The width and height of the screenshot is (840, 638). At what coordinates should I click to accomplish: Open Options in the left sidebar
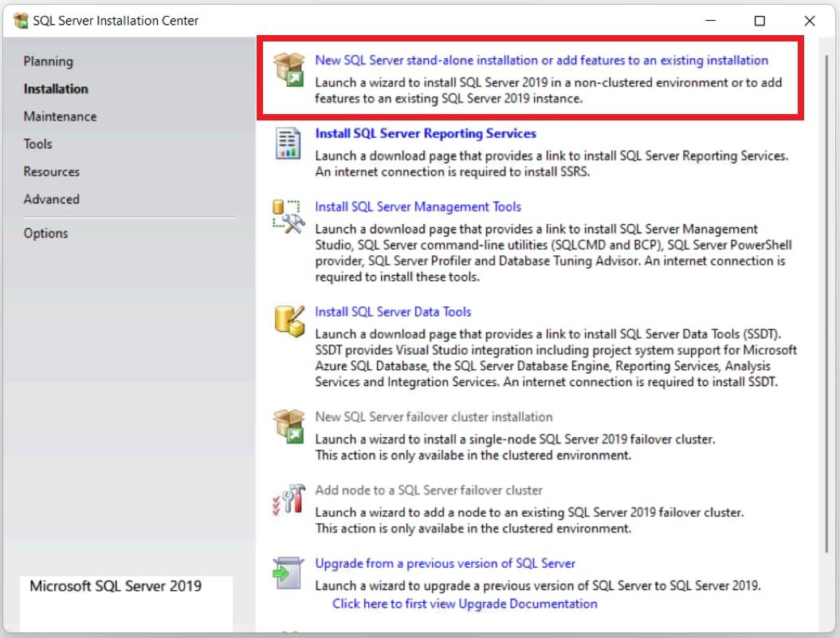pos(45,233)
